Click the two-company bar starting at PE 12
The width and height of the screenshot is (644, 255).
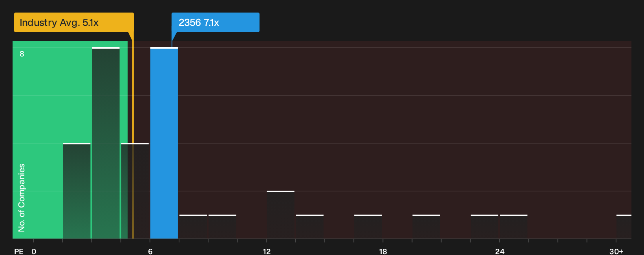[x=280, y=215]
